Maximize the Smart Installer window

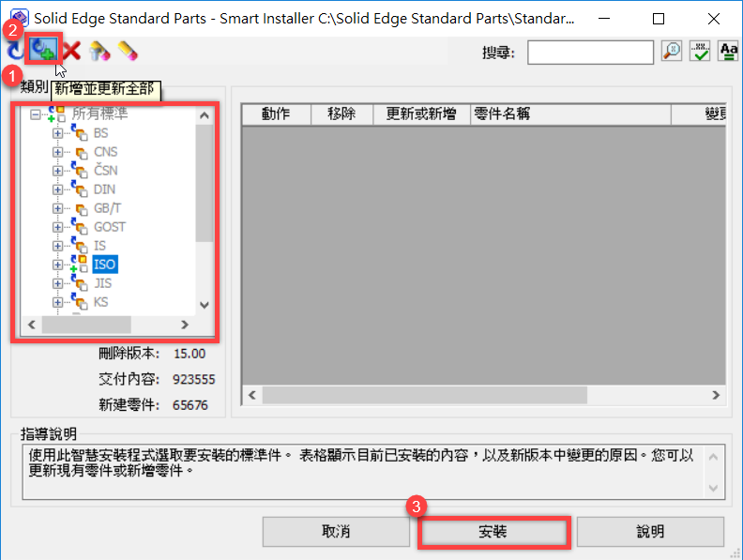pos(659,19)
